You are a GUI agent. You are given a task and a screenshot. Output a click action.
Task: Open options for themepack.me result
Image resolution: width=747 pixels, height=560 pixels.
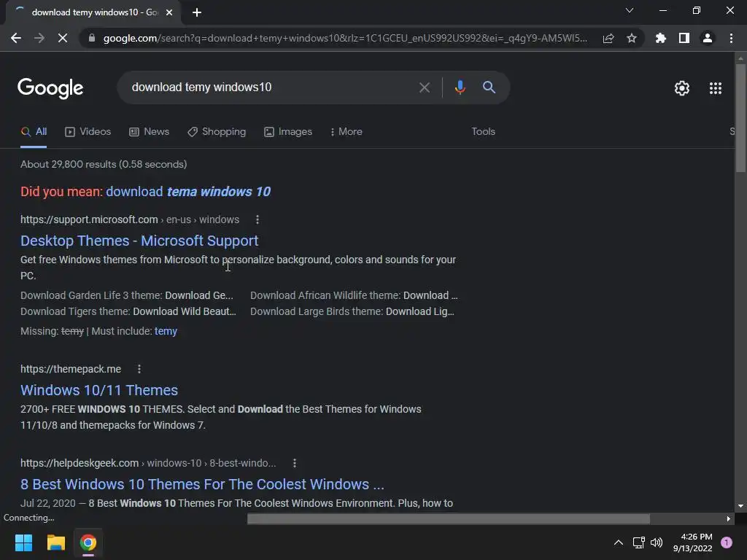click(139, 369)
